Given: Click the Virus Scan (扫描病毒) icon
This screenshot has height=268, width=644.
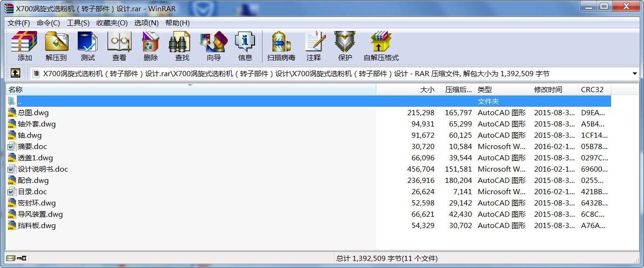Looking at the screenshot, I should [281, 46].
